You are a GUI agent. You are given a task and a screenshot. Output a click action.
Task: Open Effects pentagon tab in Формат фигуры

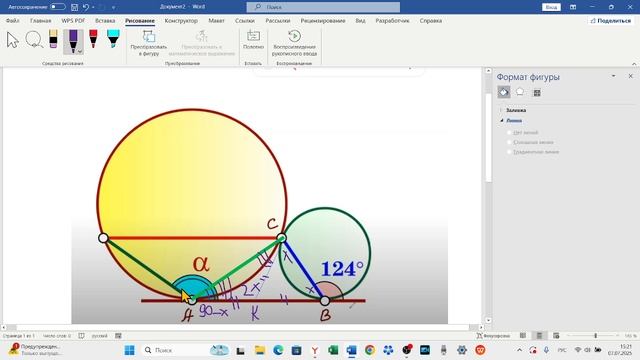pyautogui.click(x=520, y=92)
